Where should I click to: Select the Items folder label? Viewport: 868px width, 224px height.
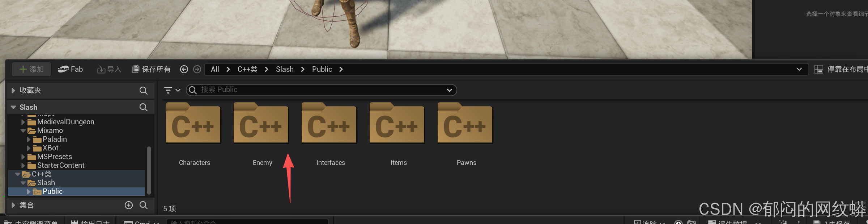point(399,163)
